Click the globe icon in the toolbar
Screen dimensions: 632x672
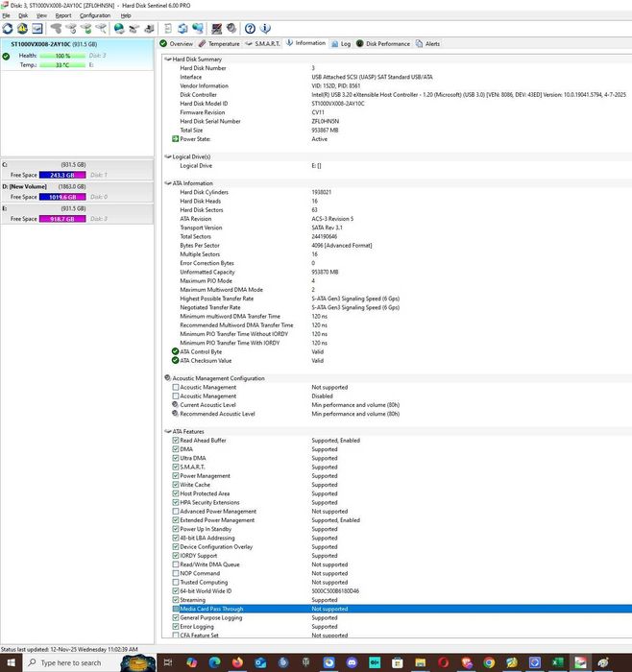click(x=119, y=29)
